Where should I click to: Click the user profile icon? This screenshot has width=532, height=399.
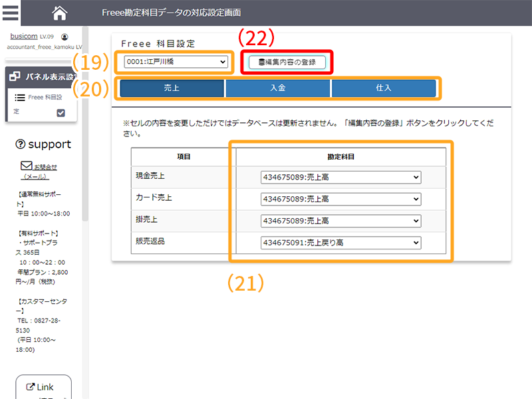tap(65, 37)
